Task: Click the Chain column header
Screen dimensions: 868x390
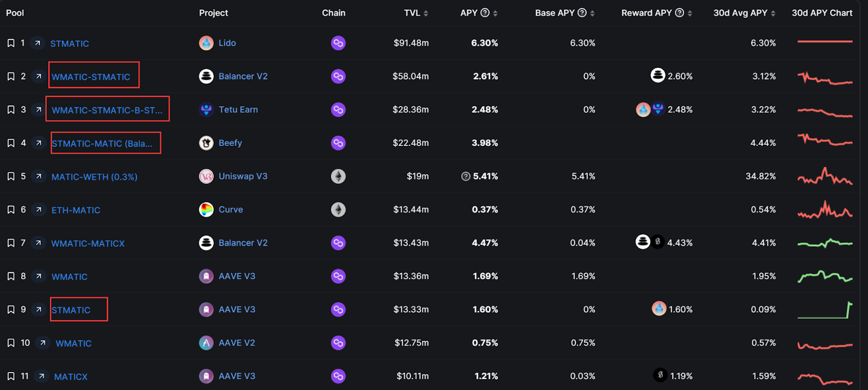Action: (x=334, y=12)
